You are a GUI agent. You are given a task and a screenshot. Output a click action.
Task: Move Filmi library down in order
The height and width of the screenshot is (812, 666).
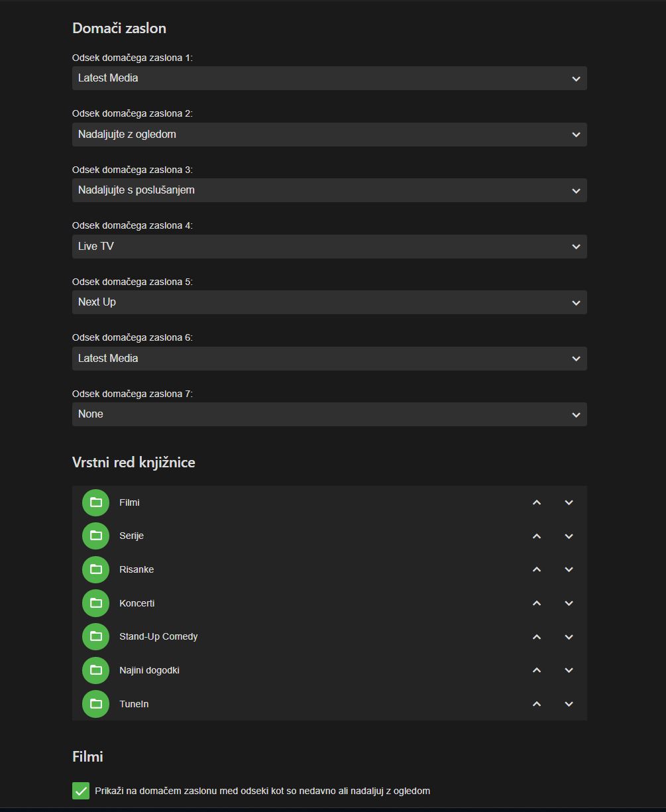point(569,502)
